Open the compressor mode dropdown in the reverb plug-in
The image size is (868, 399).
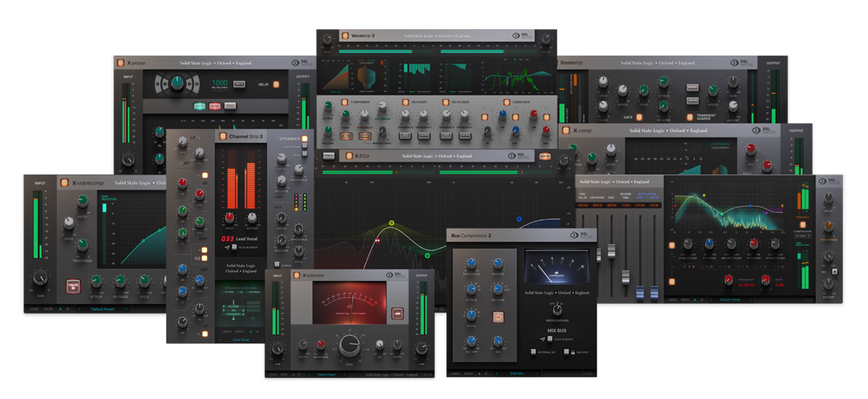pos(802,235)
